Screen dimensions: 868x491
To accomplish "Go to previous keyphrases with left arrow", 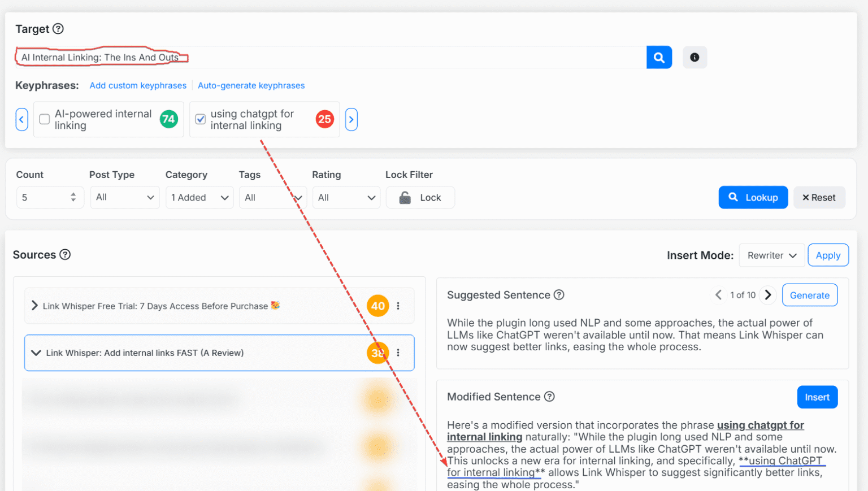I will tap(21, 119).
